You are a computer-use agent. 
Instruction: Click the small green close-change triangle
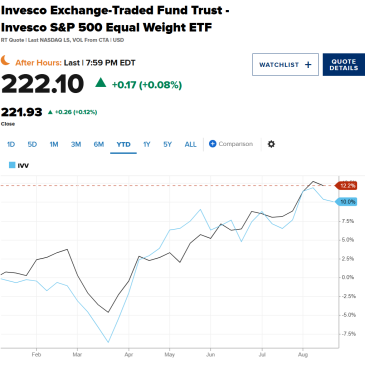pyautogui.click(x=50, y=112)
